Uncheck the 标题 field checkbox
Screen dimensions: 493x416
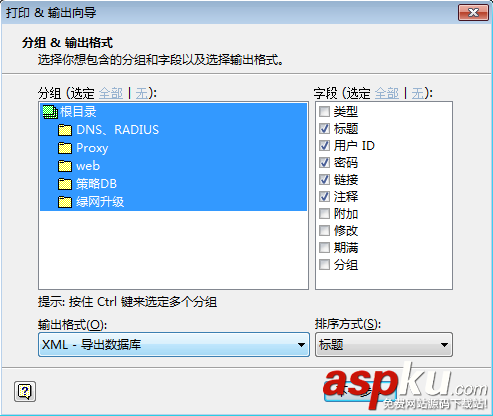324,128
